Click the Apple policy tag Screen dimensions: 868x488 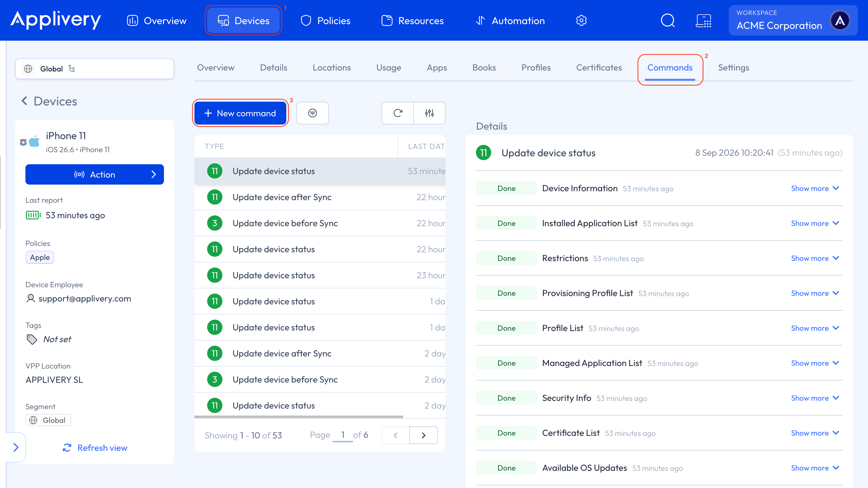[x=40, y=257]
